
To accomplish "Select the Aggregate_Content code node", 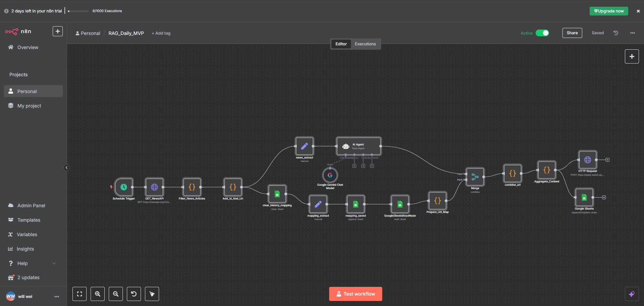I will (547, 170).
